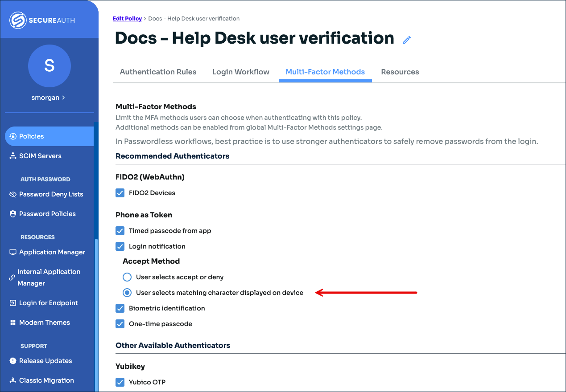Uncheck the FIDO2 Devices checkbox
Viewport: 566px width, 392px height.
[120, 193]
